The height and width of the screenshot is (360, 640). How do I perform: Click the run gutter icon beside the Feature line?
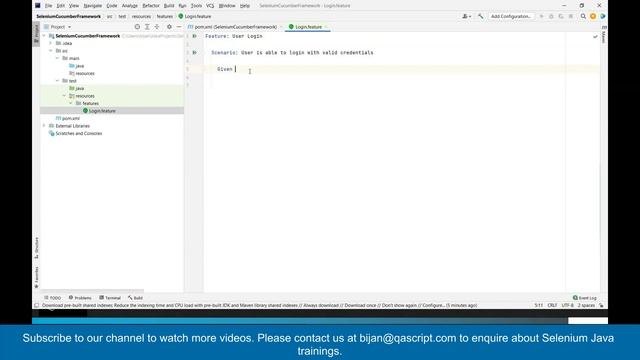point(195,36)
